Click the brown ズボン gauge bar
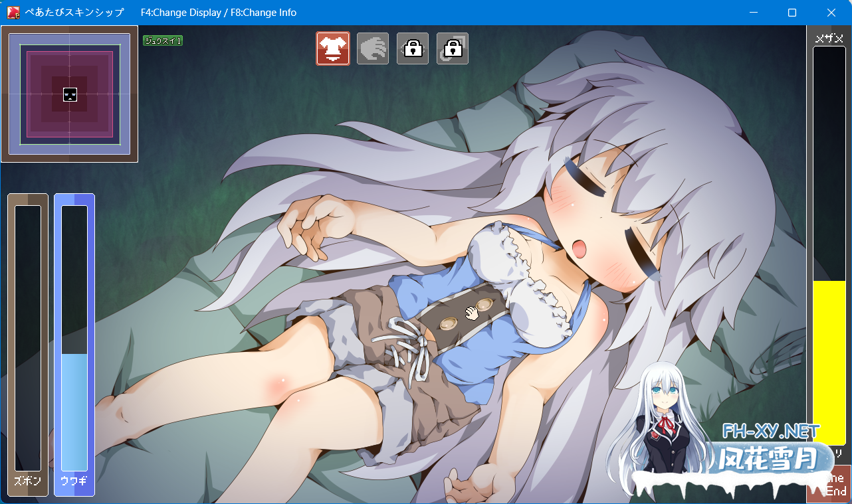The width and height of the screenshot is (852, 504). (x=28, y=337)
